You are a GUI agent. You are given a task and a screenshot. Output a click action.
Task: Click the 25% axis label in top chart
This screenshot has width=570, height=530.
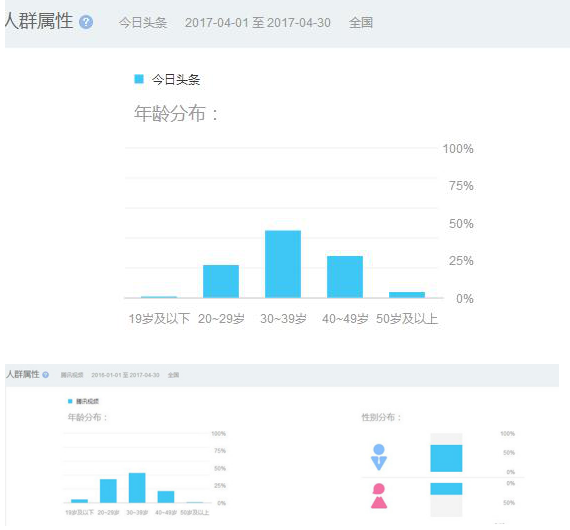(461, 261)
